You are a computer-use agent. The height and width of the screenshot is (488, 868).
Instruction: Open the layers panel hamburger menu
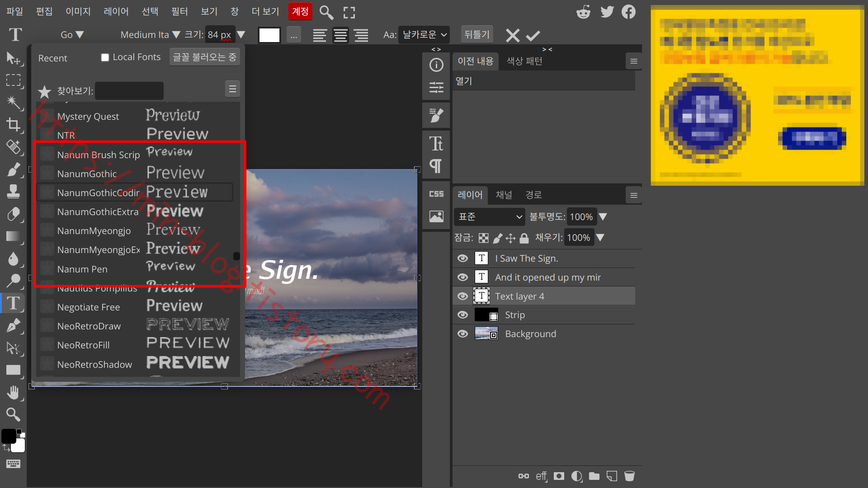pos(634,195)
